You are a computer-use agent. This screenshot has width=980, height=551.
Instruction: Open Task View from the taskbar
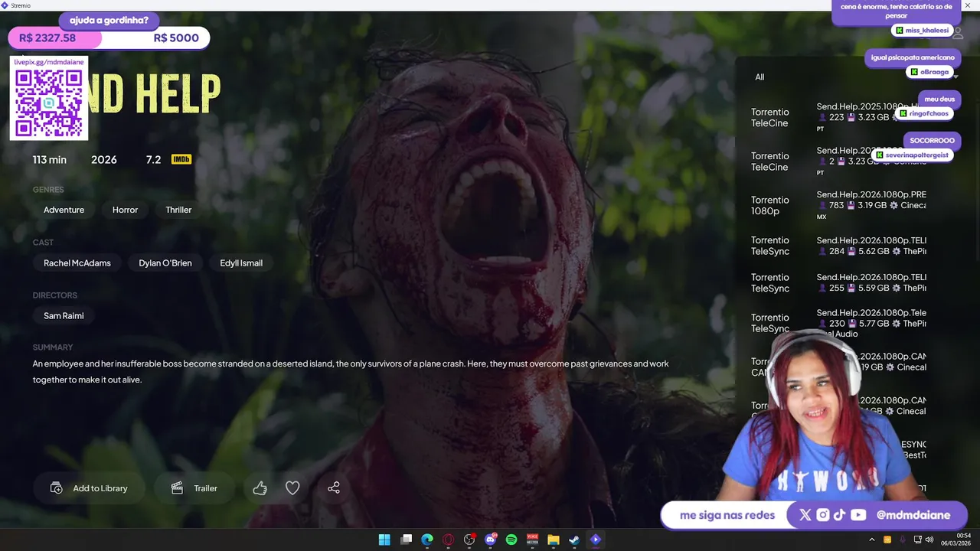pos(407,540)
